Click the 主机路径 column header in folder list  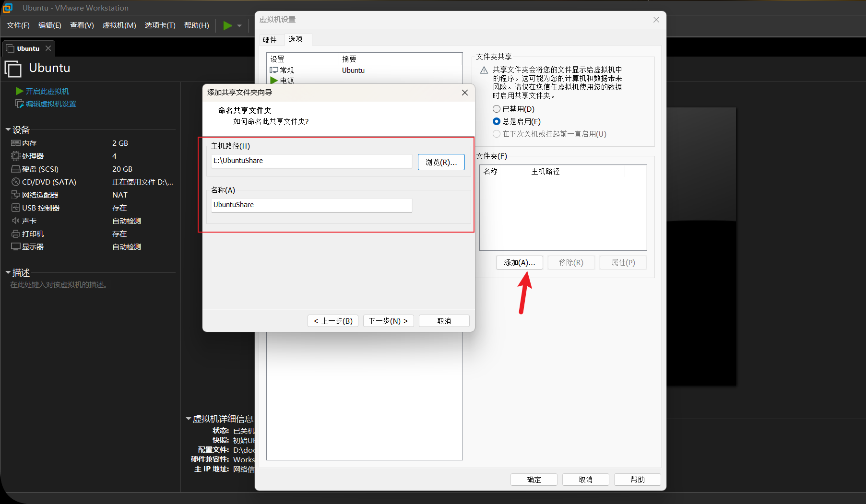(x=576, y=171)
